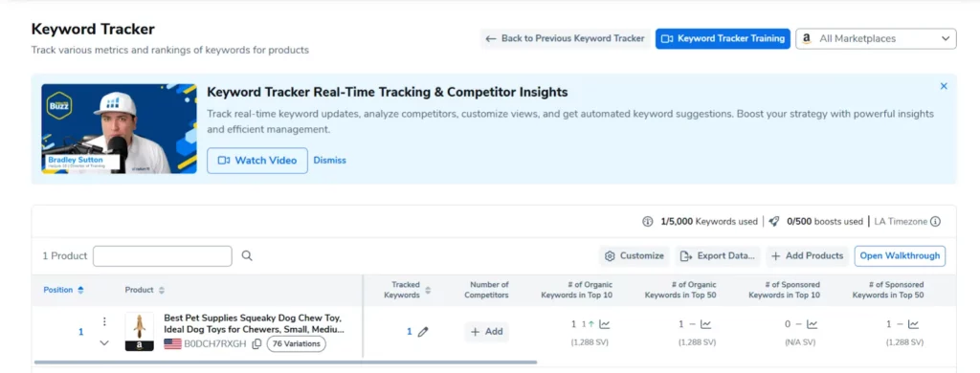Screen dimensions: 980x373
Task: Open Sponsored Keywords Top 50 trend chart
Action: (x=913, y=324)
